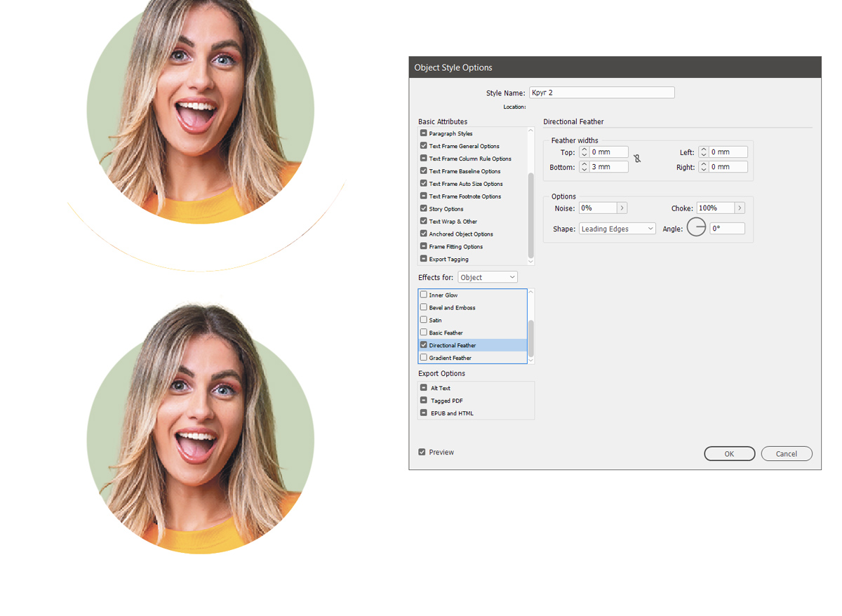Click Cancel in Object Style Options
Screen dimensions: 842x616
tap(787, 454)
